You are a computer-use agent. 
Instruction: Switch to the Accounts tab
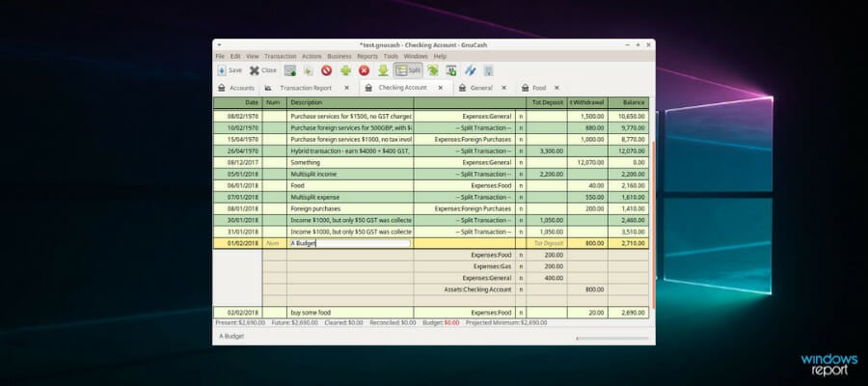coord(236,88)
